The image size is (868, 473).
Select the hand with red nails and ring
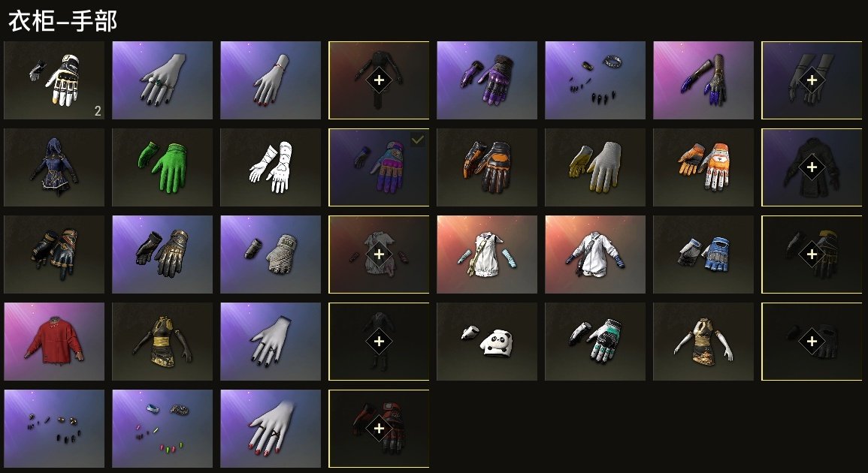[271, 429]
